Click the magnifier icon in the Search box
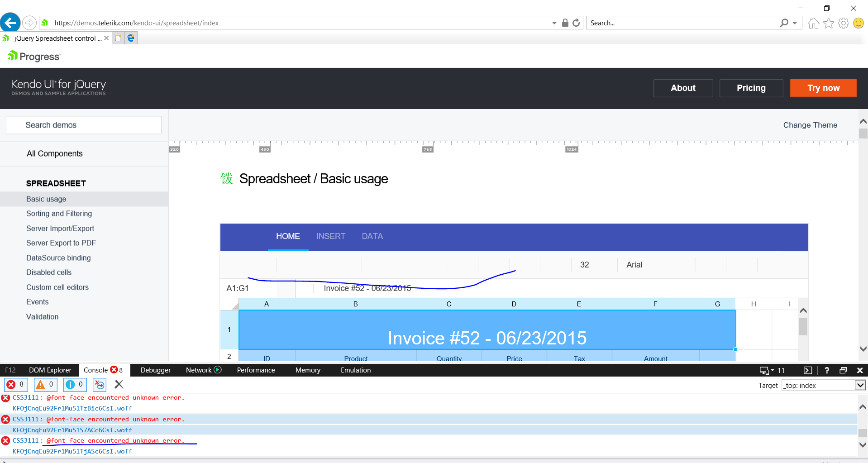The height and width of the screenshot is (463, 868). 784,23
